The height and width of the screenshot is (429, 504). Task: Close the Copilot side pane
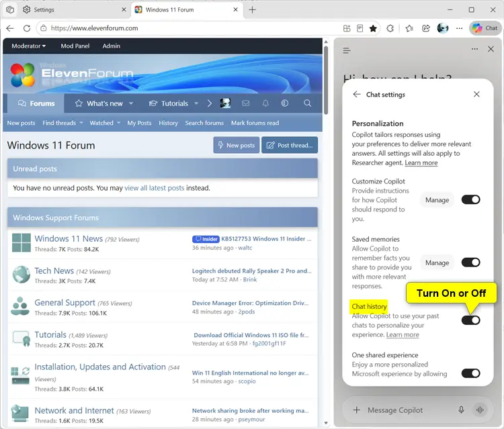pyautogui.click(x=491, y=49)
